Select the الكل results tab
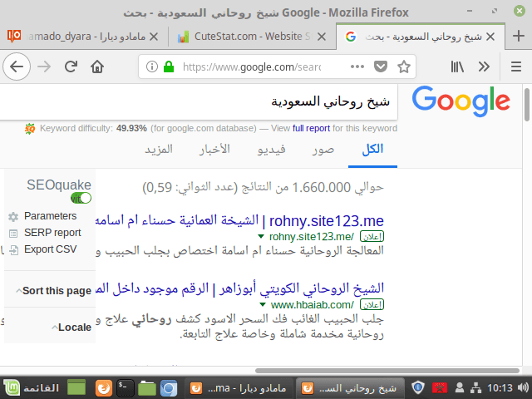Viewport: 532px width, 399px height. coord(372,150)
